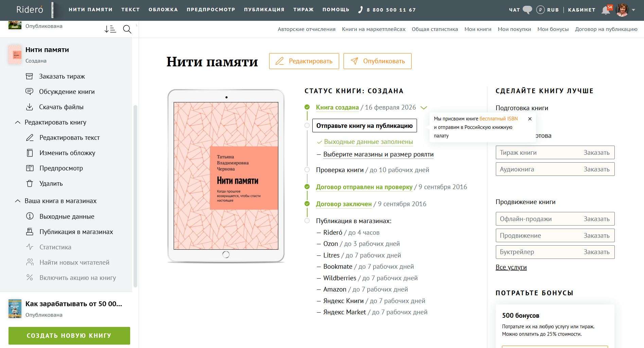Click the 'Заказать тираж' box icon

(x=30, y=76)
